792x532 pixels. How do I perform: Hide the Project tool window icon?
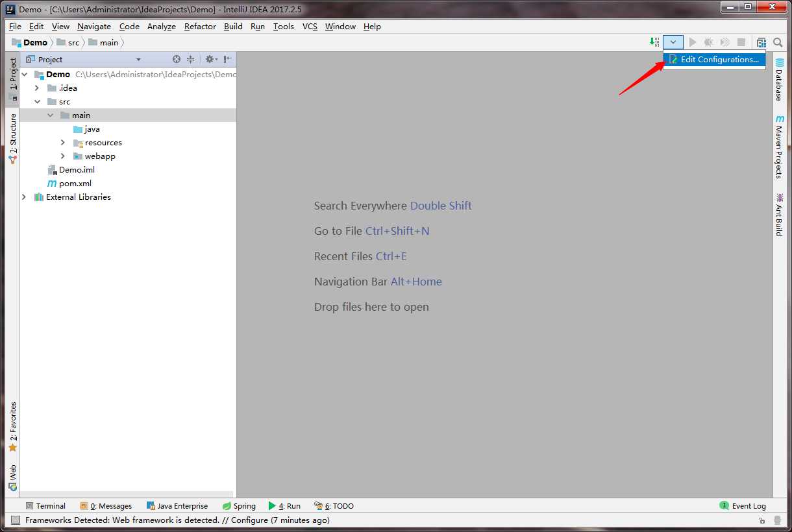pyautogui.click(x=228, y=59)
